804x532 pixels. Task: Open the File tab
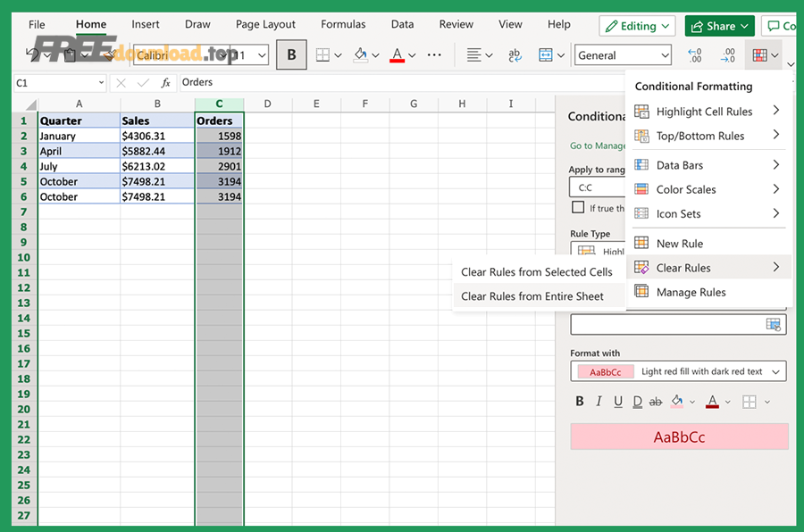pos(37,24)
